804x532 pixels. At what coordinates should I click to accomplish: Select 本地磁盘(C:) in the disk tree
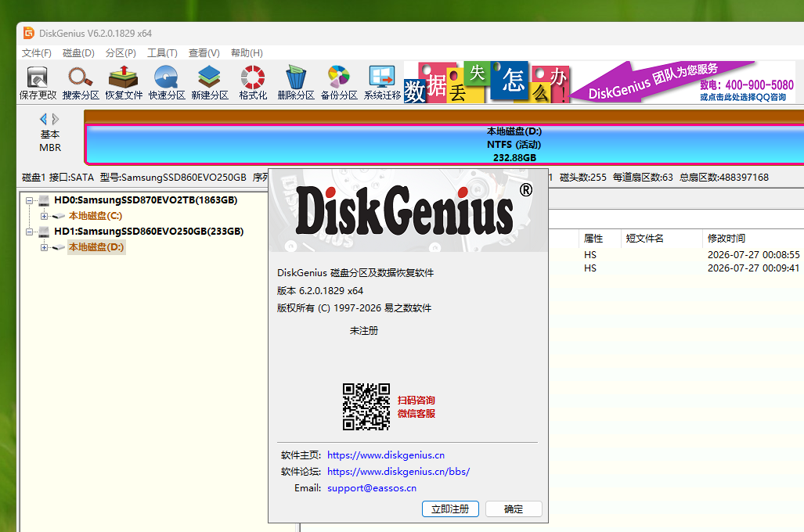(96, 216)
